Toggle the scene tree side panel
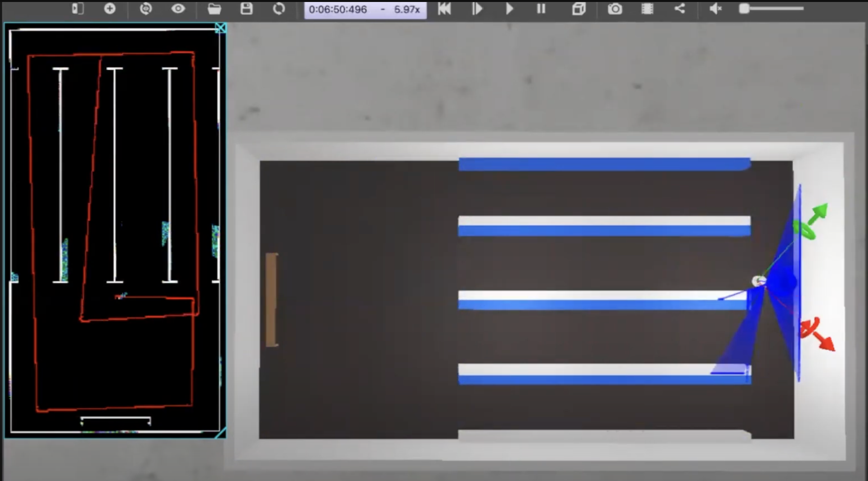Image resolution: width=868 pixels, height=481 pixels. point(78,9)
